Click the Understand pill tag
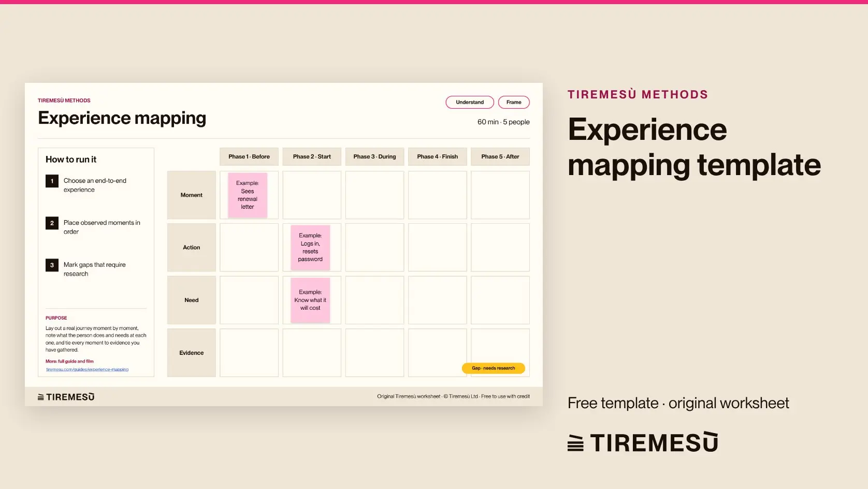The image size is (868, 489). click(470, 103)
